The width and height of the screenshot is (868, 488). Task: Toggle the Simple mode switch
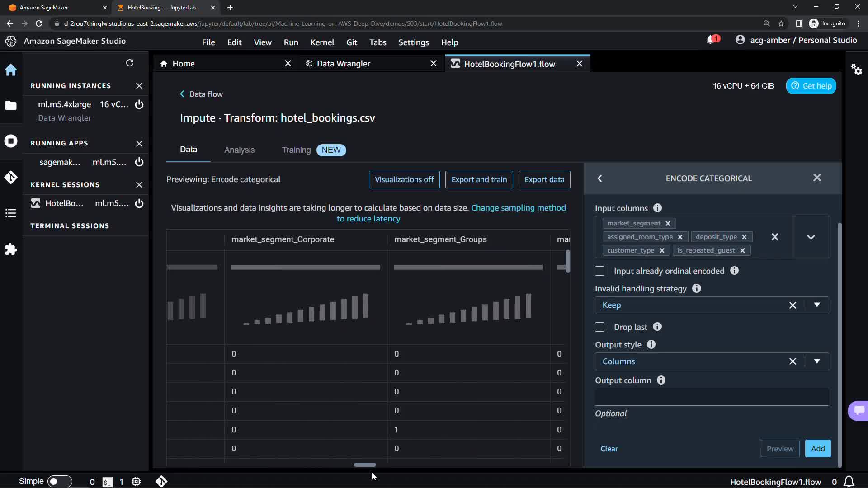pyautogui.click(x=59, y=481)
